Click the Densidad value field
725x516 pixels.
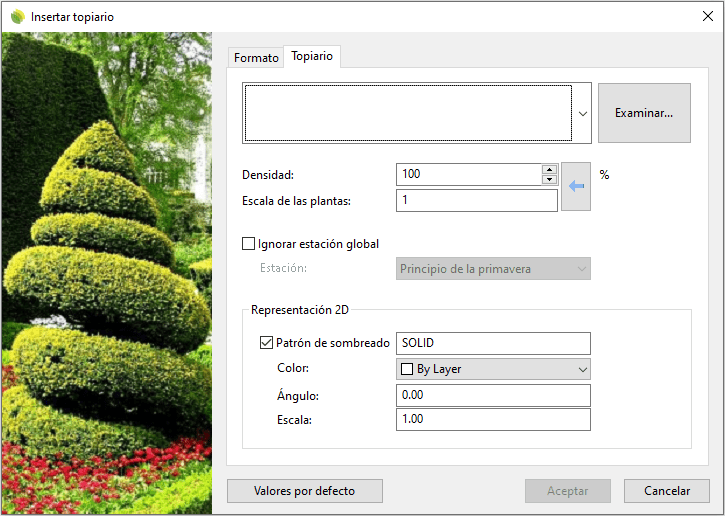(x=469, y=174)
